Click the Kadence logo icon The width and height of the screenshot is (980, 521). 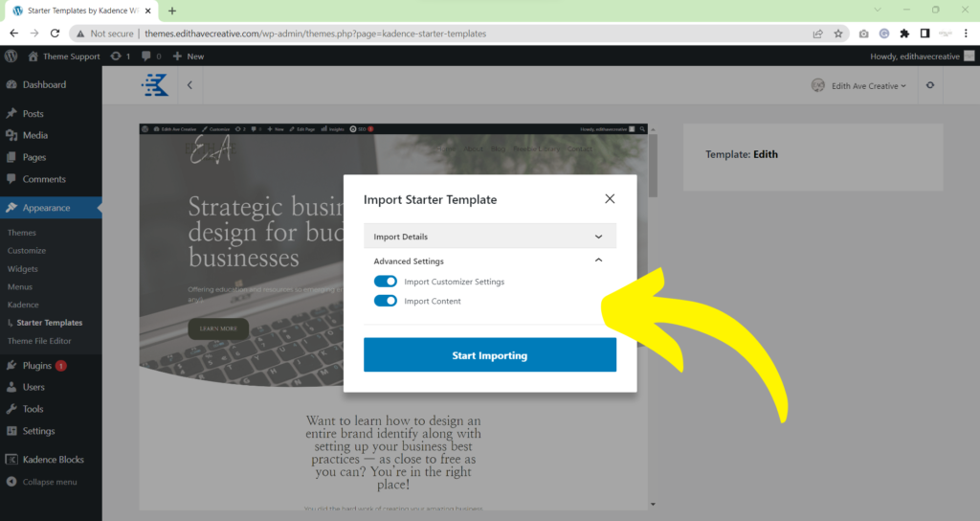tap(155, 85)
